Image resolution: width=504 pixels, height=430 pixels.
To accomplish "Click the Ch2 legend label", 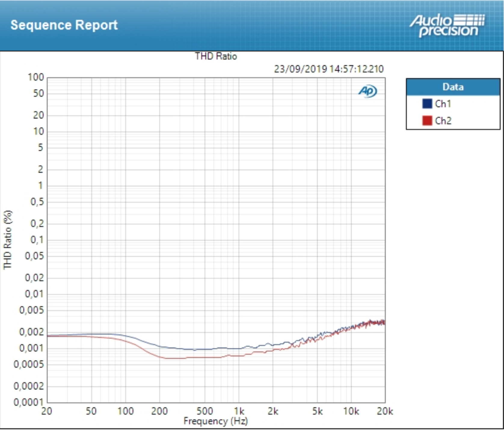I will point(443,121).
